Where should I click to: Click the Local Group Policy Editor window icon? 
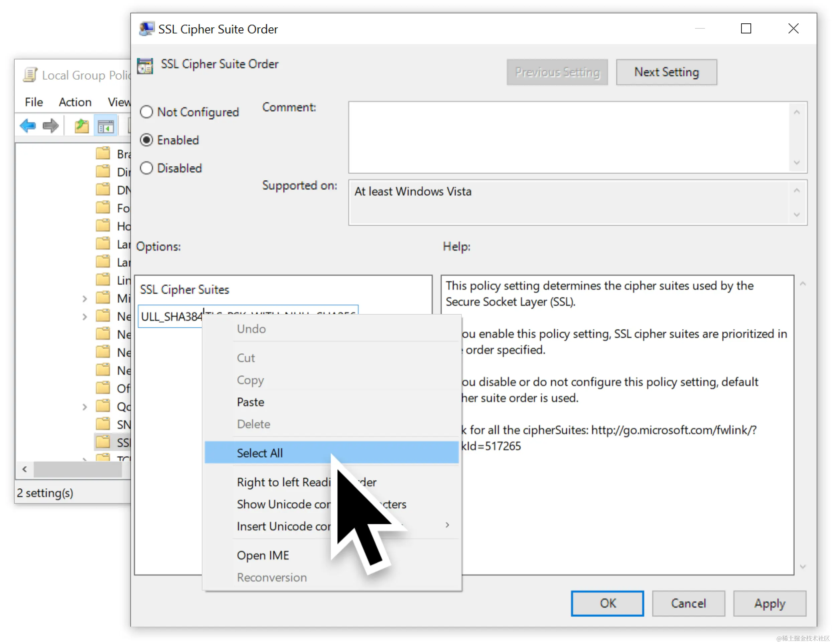pos(30,75)
